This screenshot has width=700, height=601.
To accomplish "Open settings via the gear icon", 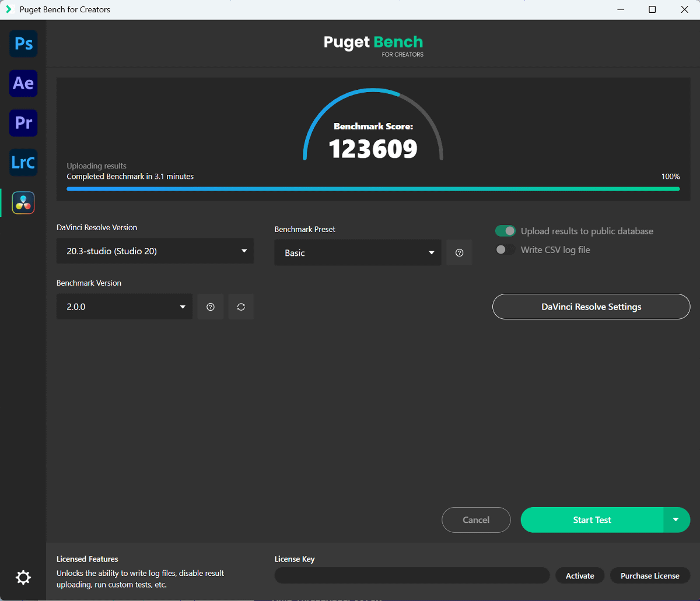I will [x=23, y=578].
